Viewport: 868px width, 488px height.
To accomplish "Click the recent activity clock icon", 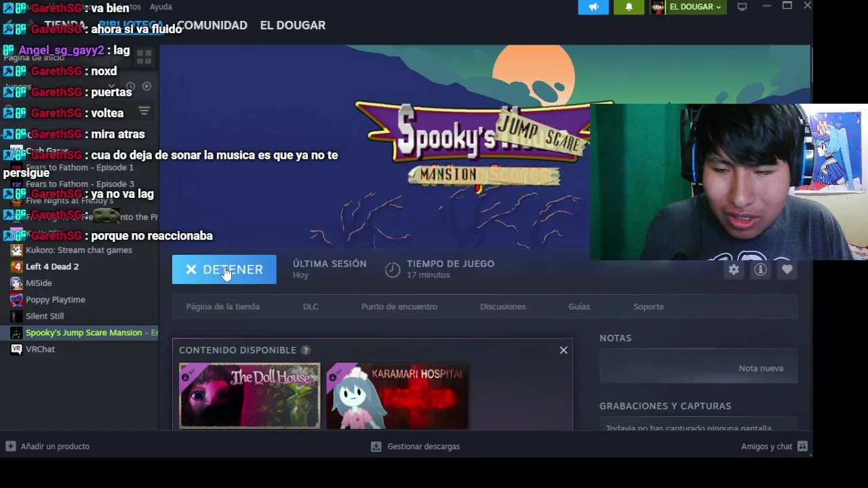I will point(130,87).
